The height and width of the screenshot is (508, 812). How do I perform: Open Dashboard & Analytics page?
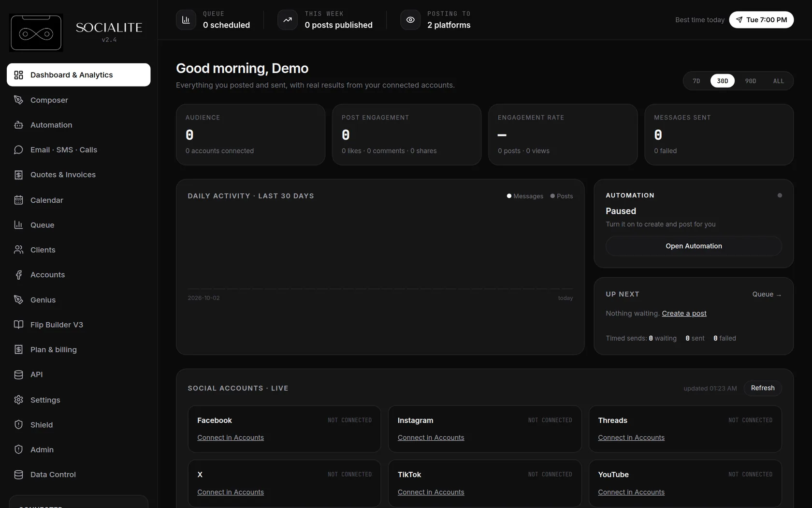(78, 75)
